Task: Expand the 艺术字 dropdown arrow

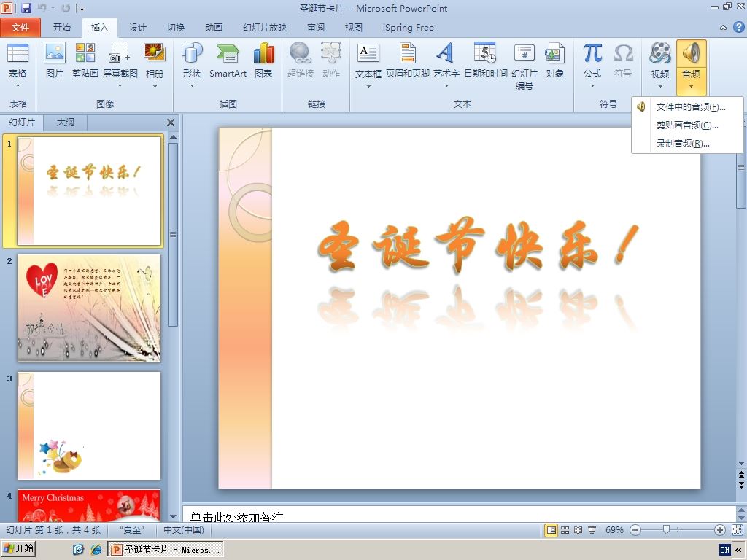Action: click(446, 86)
